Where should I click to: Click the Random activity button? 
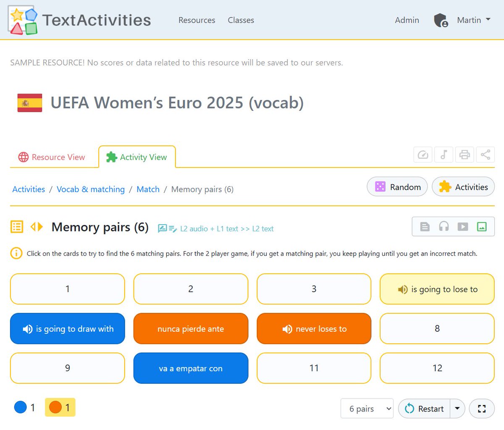(397, 187)
